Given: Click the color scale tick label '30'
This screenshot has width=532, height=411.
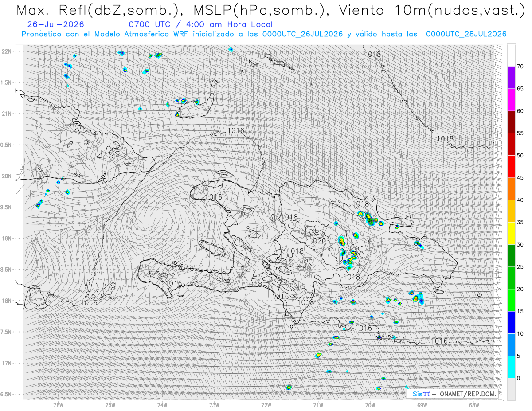Looking at the screenshot, I should 520,245.
